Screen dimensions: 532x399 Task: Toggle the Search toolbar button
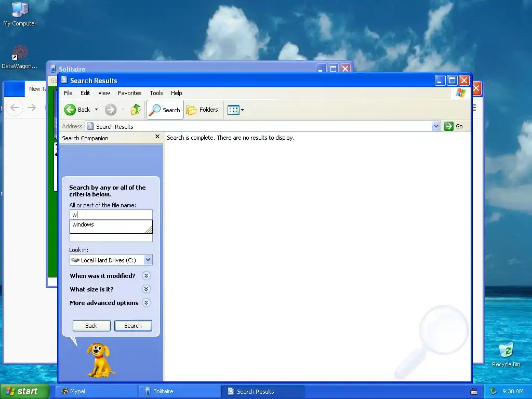click(x=165, y=110)
